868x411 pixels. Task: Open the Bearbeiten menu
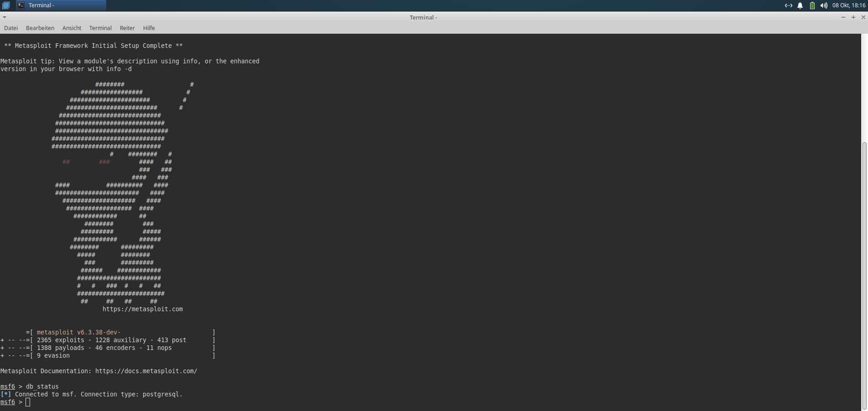[40, 28]
